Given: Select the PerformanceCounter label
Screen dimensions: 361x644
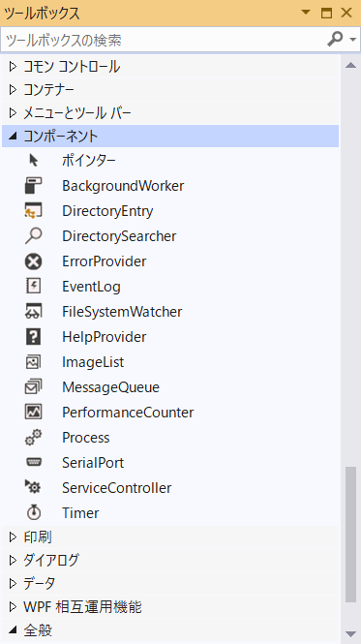Looking at the screenshot, I should (x=128, y=413).
